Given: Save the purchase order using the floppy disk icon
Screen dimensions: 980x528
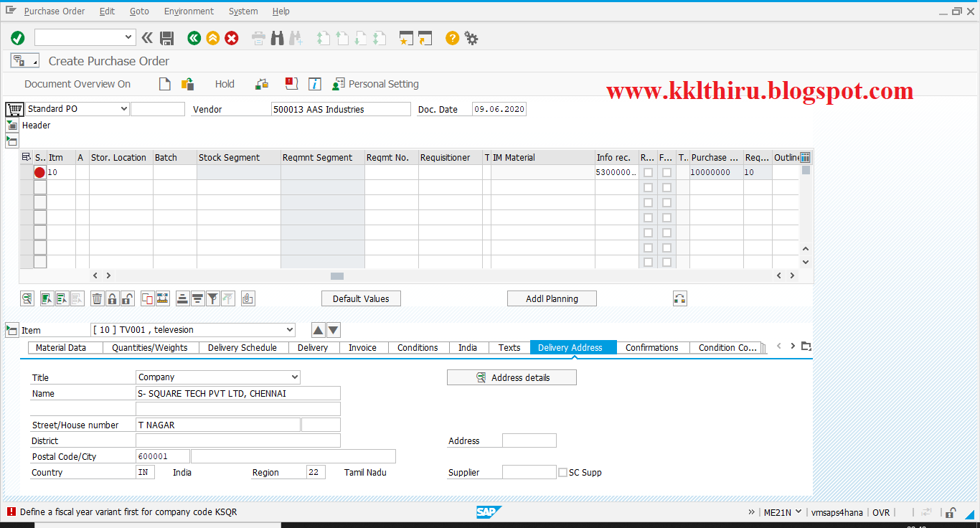Looking at the screenshot, I should 167,38.
